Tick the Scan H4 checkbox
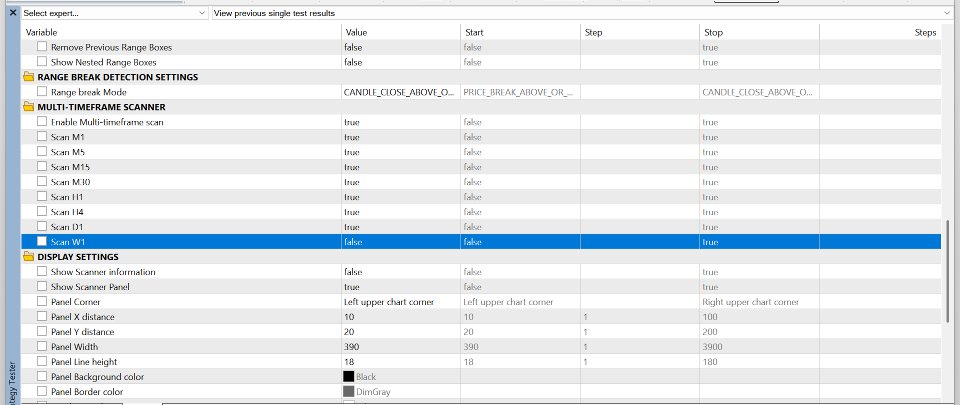Screen dimensions: 960x405 coord(42,212)
